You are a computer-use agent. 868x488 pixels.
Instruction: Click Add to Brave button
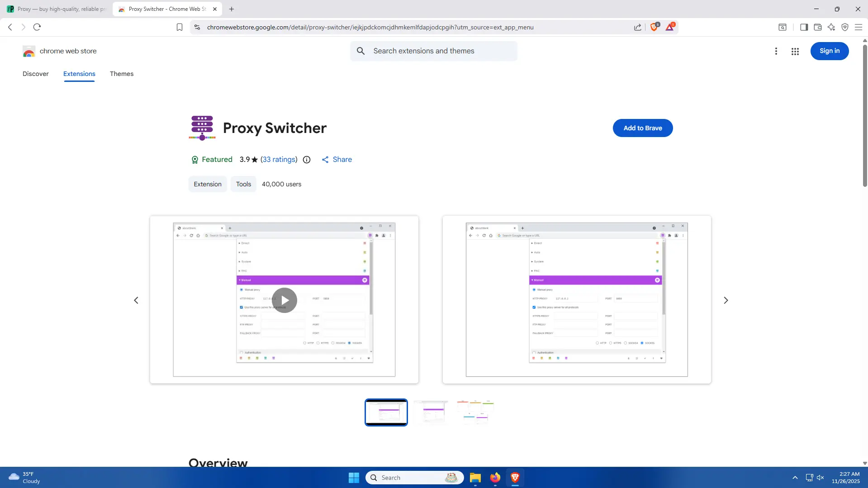tap(642, 128)
